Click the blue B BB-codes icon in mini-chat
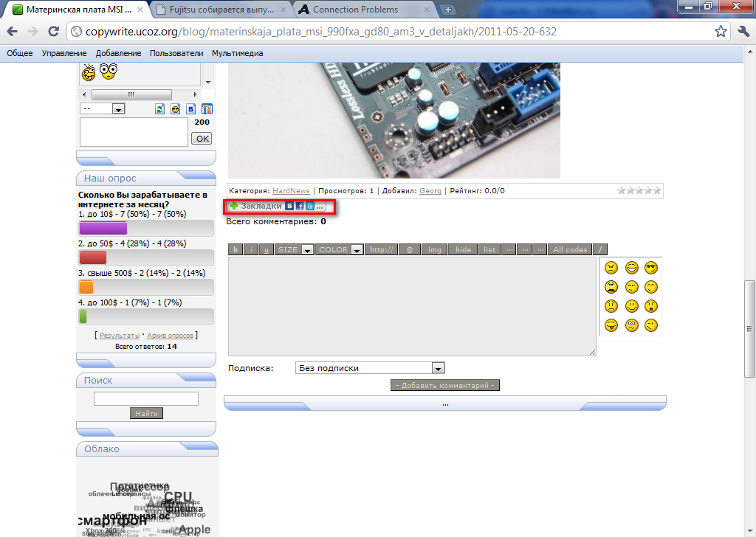This screenshot has height=537, width=756. pyautogui.click(x=191, y=109)
